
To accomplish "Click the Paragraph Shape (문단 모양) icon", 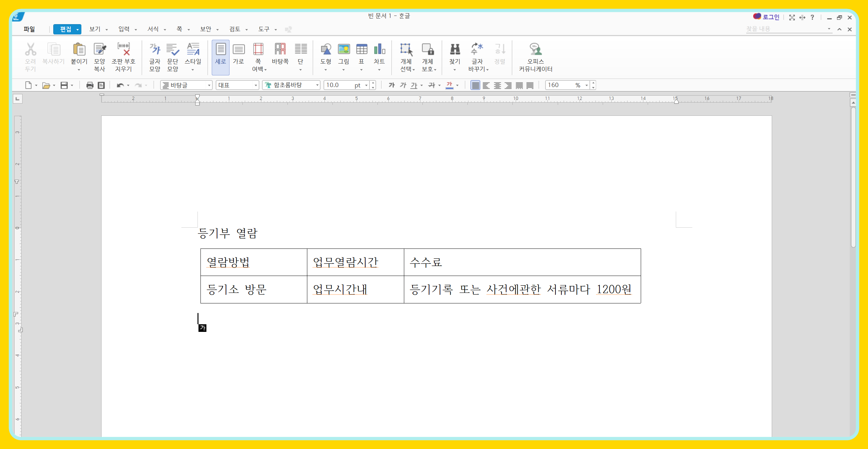I will (173, 50).
